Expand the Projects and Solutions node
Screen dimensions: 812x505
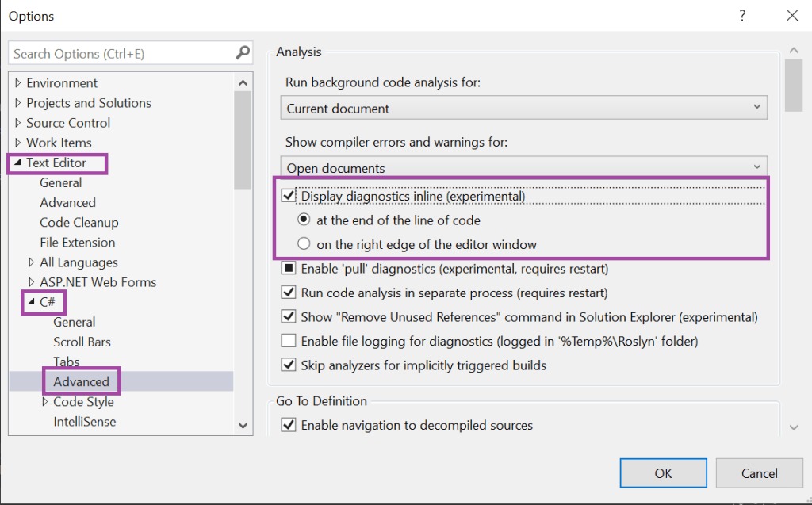click(x=18, y=102)
